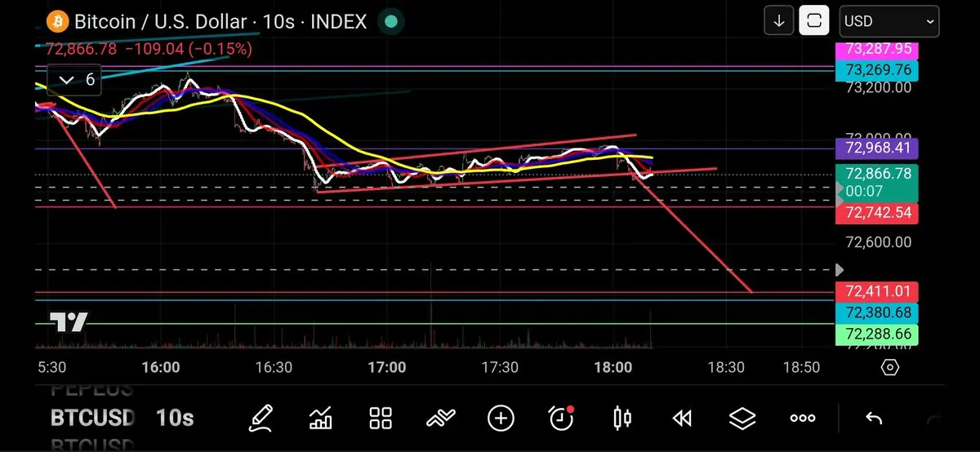Viewport: 980px width, 452px height.
Task: Open the drawing tools pencil icon
Action: click(x=261, y=419)
